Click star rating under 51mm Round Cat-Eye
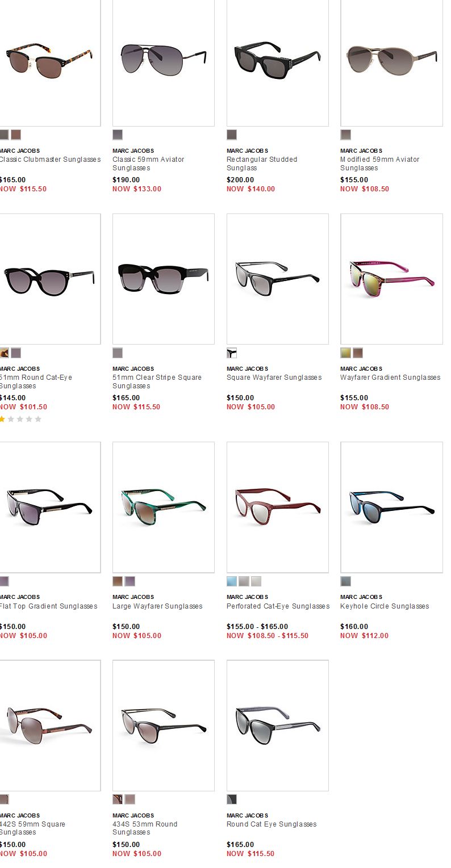Viewport: 451px width, 868px height. [x=20, y=419]
